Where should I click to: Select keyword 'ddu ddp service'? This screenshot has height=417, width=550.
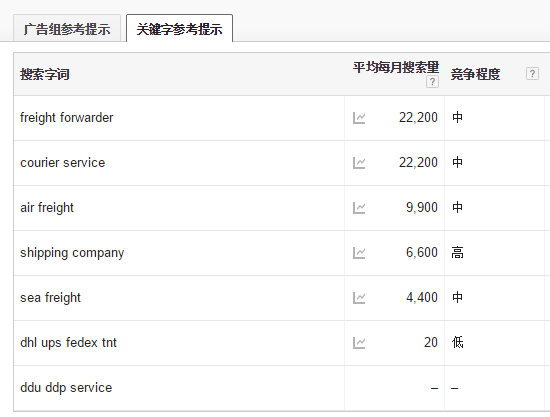pos(66,388)
